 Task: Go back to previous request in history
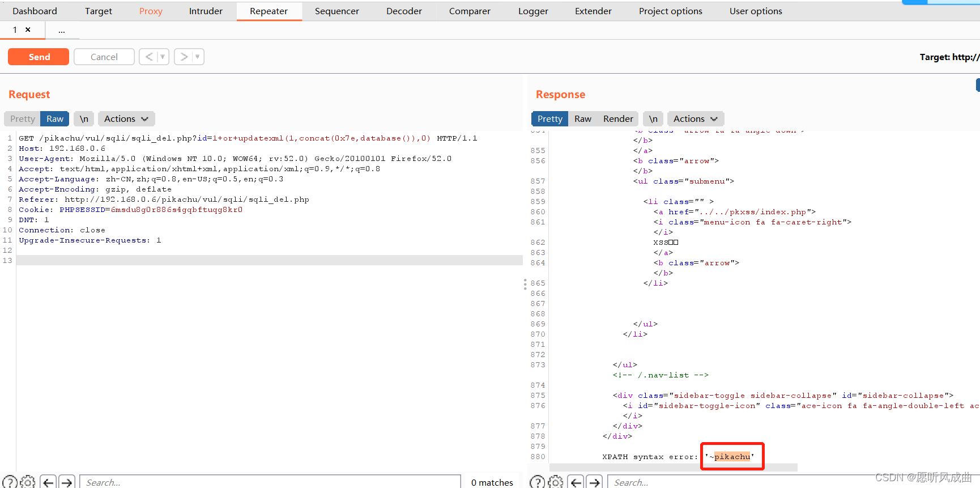pos(149,57)
